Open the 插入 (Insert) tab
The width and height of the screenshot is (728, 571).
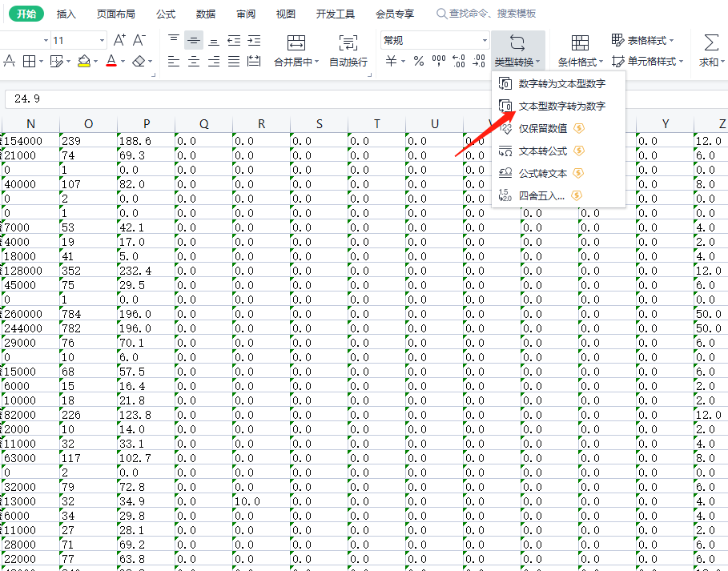click(66, 14)
